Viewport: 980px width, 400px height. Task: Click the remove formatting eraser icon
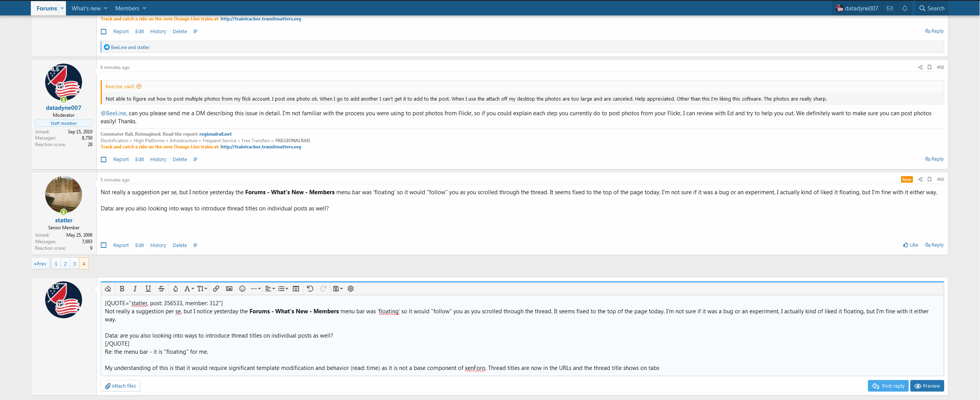coord(108,289)
